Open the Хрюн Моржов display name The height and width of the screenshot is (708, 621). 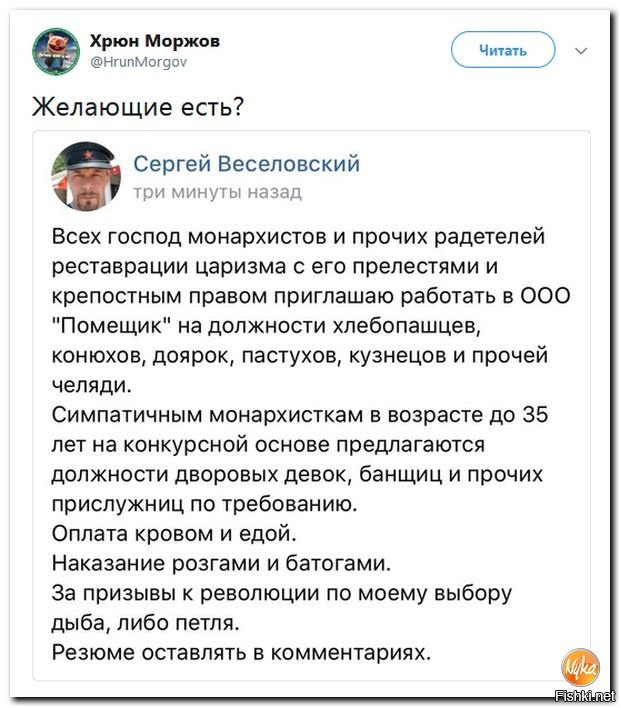point(155,41)
